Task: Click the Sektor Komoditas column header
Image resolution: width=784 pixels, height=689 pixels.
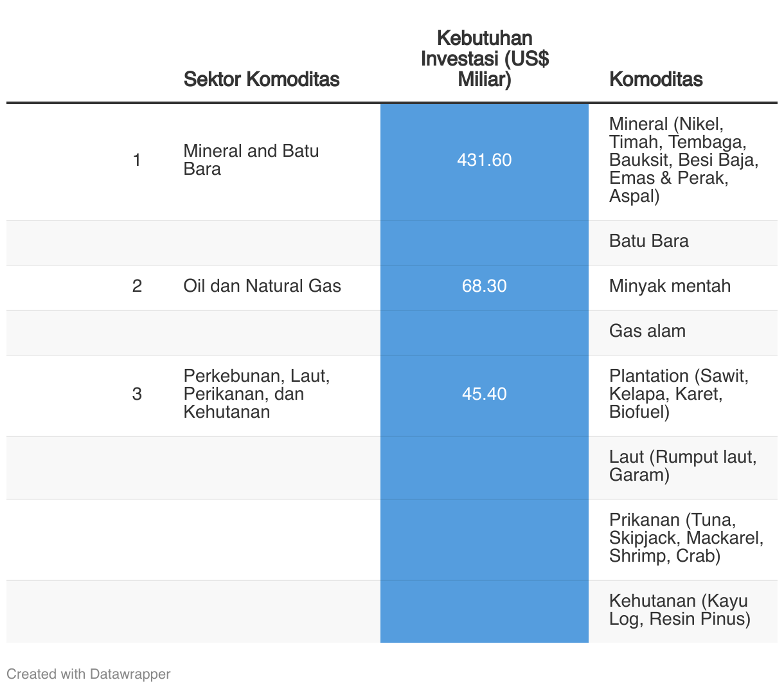Action: point(262,79)
